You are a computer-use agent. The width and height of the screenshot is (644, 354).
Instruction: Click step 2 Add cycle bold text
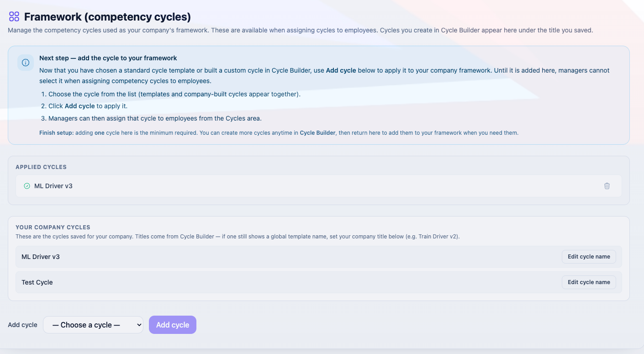click(80, 106)
